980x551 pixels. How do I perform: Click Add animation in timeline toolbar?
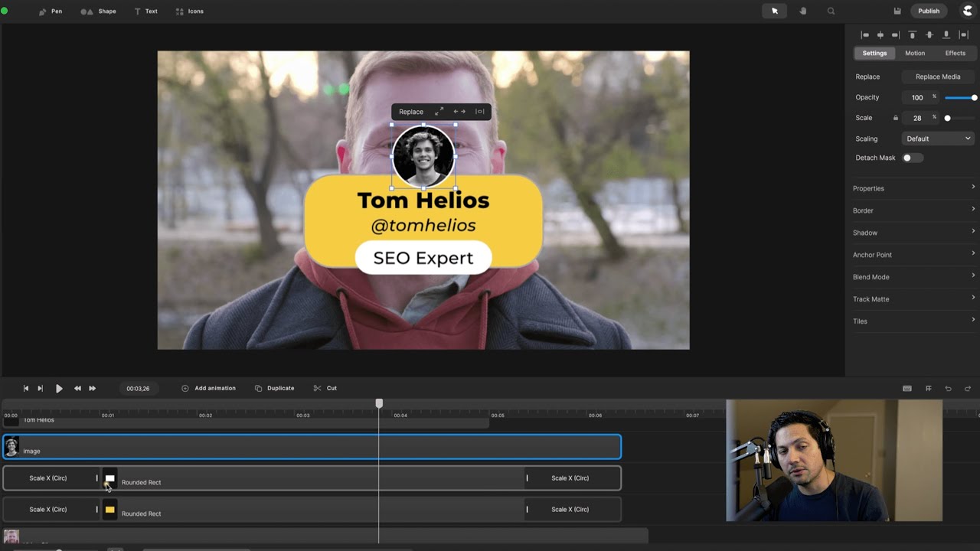pos(208,388)
